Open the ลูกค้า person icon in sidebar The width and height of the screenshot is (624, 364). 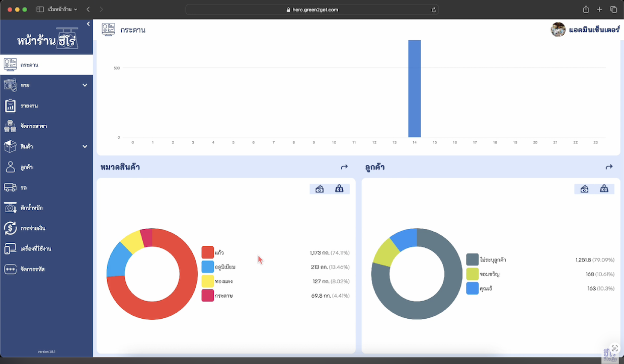(x=10, y=167)
